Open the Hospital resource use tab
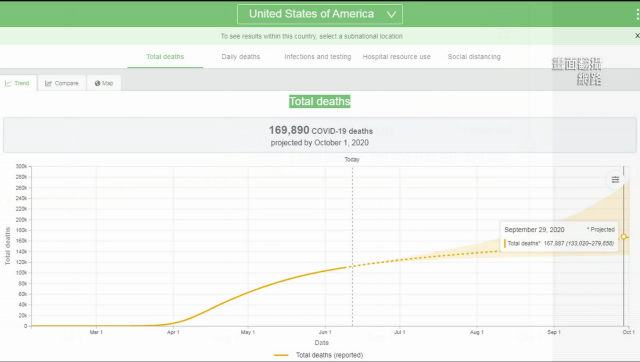This screenshot has width=640, height=362. pos(396,57)
